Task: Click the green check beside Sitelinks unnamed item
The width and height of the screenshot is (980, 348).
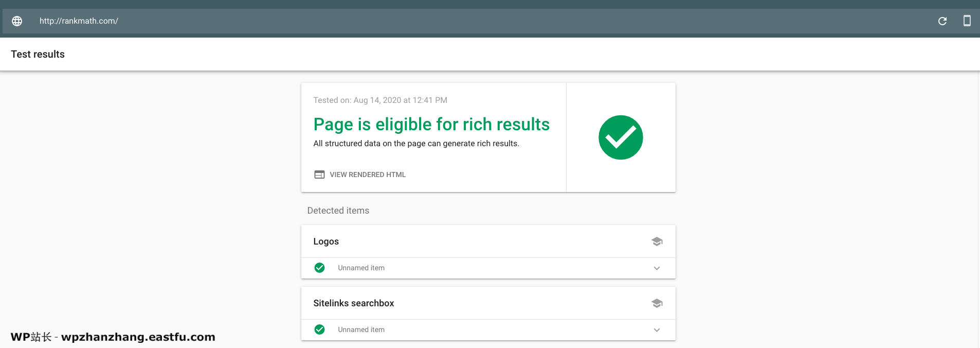Action: coord(319,329)
